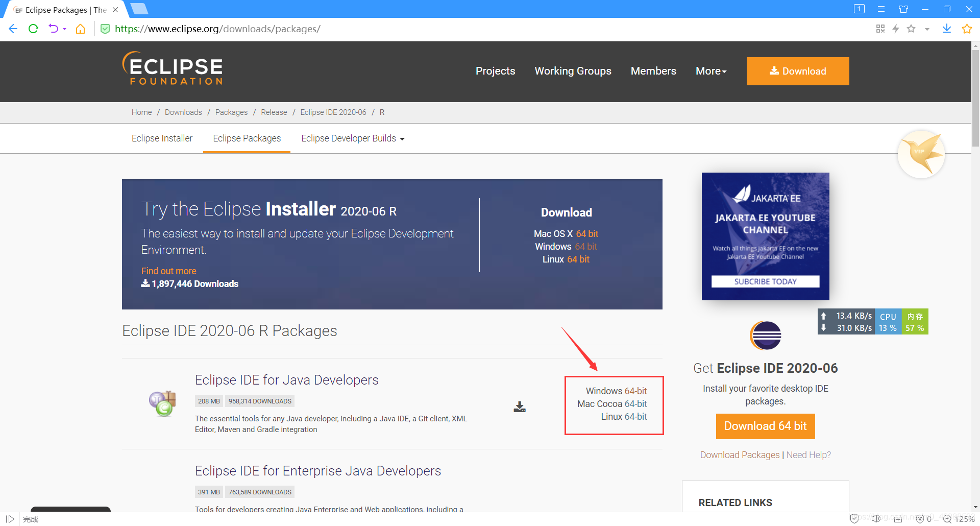Open the Members navigation item
The image size is (980, 526).
pyautogui.click(x=653, y=71)
